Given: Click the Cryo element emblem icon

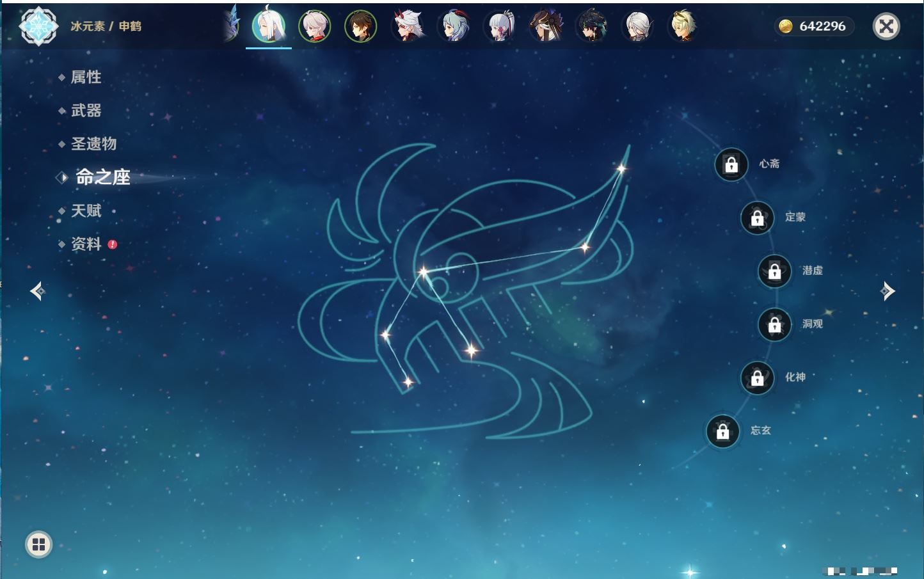Looking at the screenshot, I should pos(38,26).
